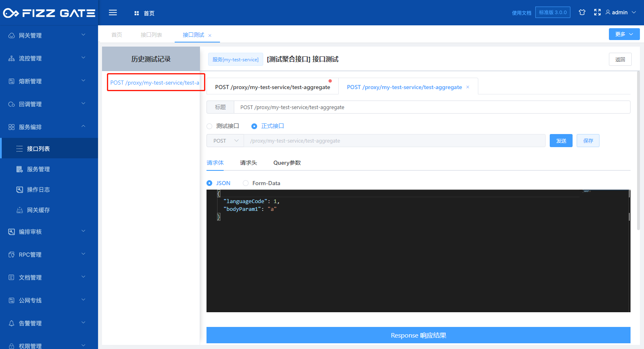Click the 网关缓存 icon
The height and width of the screenshot is (349, 644).
(20, 210)
